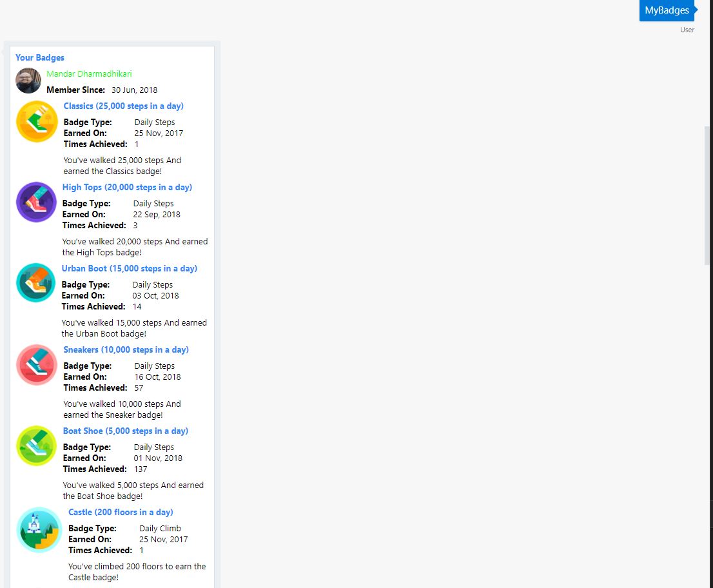The image size is (713, 588).
Task: Click the 'You've walked 5,000 steps' description
Action: pos(133,491)
